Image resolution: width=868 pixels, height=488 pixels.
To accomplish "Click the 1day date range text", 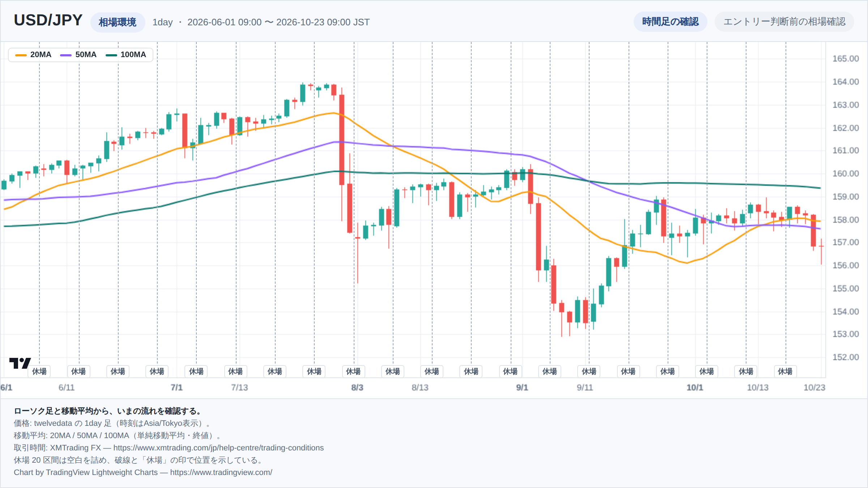I will (261, 22).
